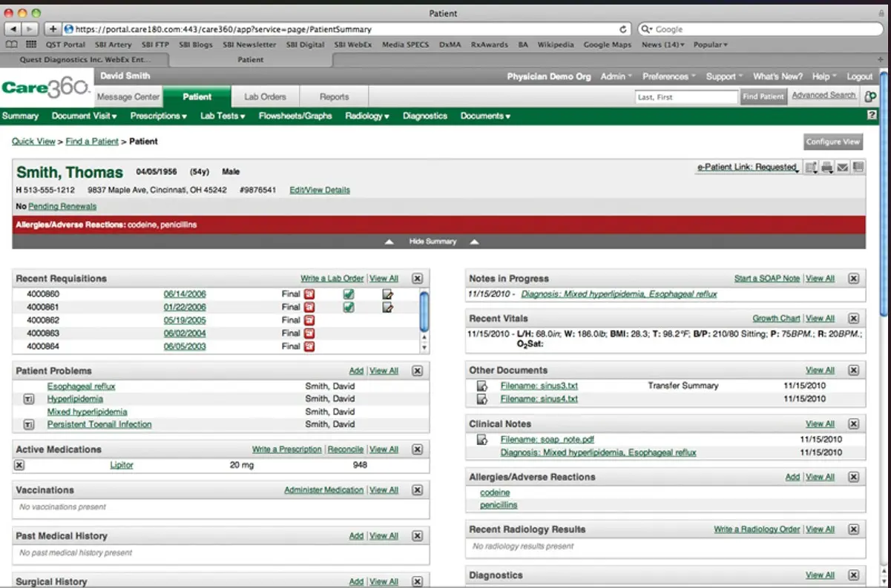Switch to the Lab Orders tab
This screenshot has height=588, width=891.
pyautogui.click(x=265, y=96)
